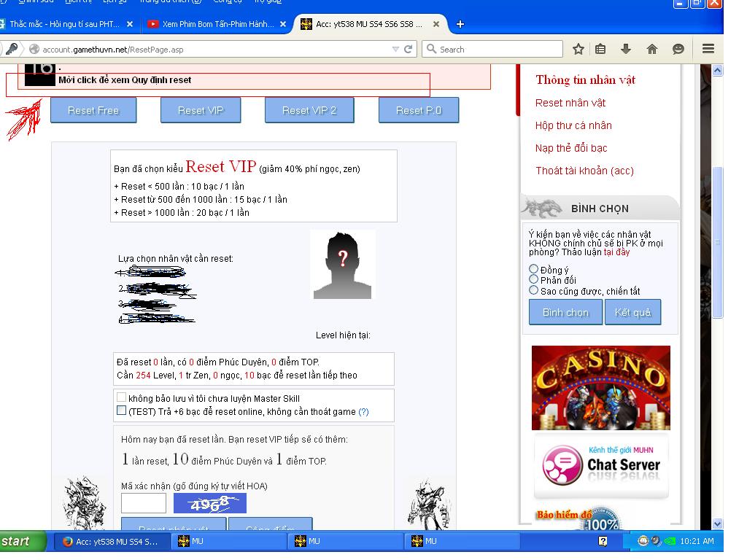Click the Thông tin nhân vật heading
The height and width of the screenshot is (560, 747).
pyautogui.click(x=586, y=79)
